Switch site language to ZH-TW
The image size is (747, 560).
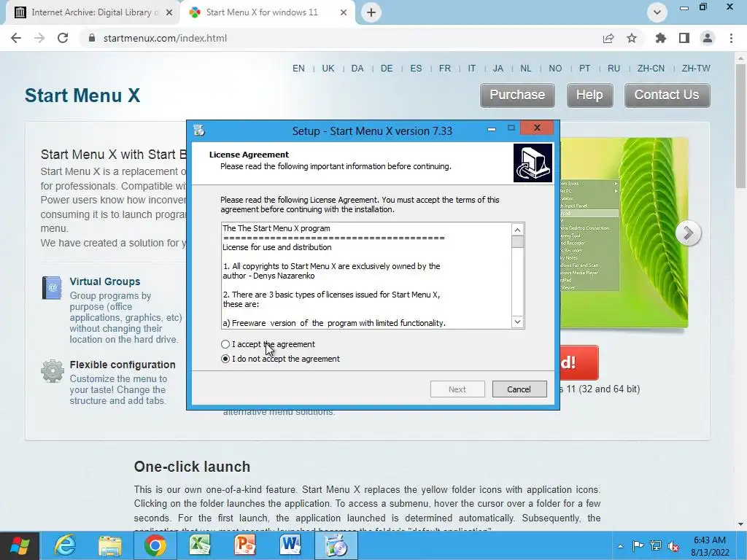click(x=696, y=69)
